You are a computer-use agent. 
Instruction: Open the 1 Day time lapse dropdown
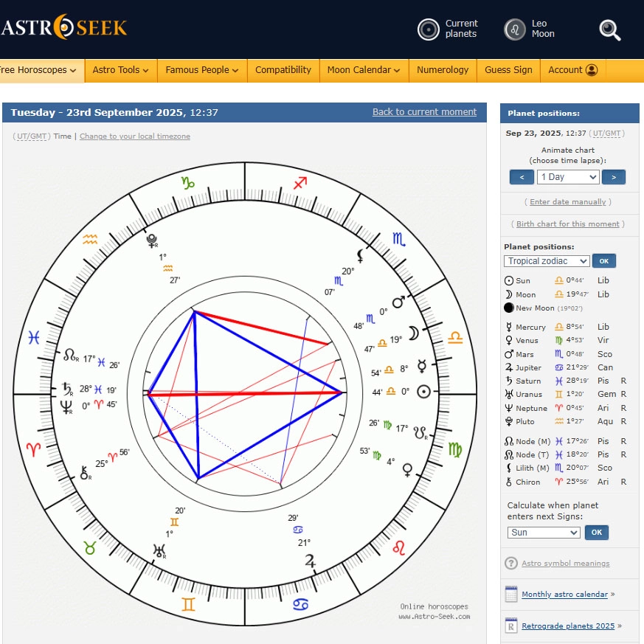click(567, 177)
